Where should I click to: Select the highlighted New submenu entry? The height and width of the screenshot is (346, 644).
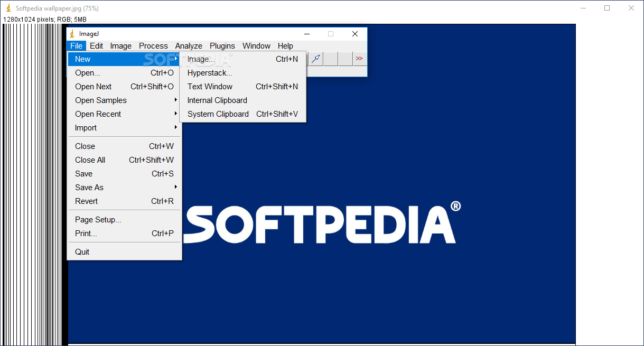pyautogui.click(x=125, y=59)
